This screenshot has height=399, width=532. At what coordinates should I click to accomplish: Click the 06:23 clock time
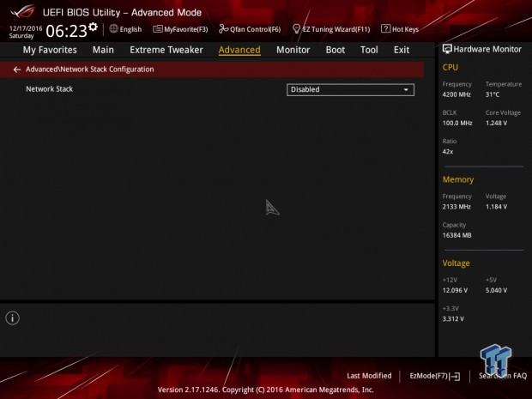67,31
